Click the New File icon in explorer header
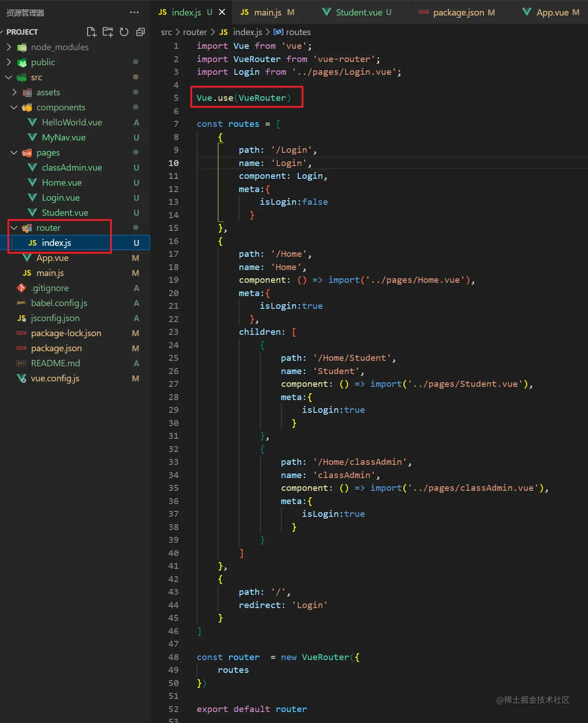The image size is (588, 723). 92,32
